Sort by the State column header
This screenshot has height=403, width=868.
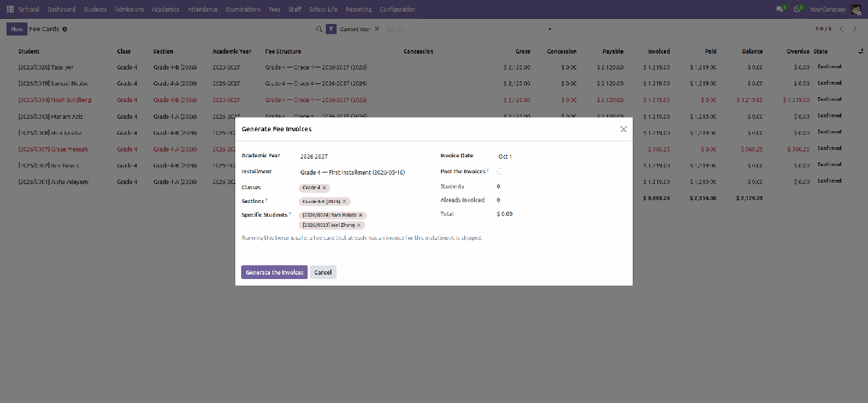point(820,51)
